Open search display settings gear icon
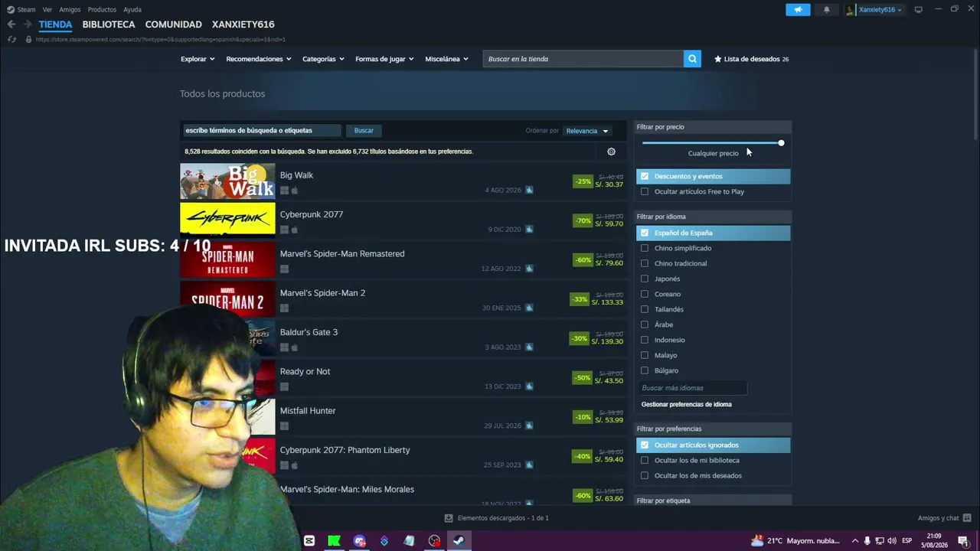This screenshot has width=980, height=551. [611, 152]
